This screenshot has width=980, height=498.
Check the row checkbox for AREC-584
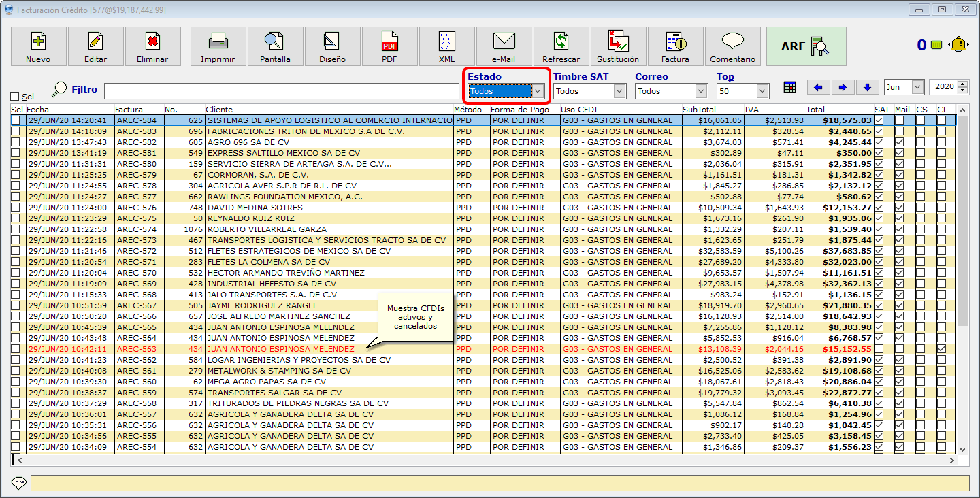coord(15,120)
